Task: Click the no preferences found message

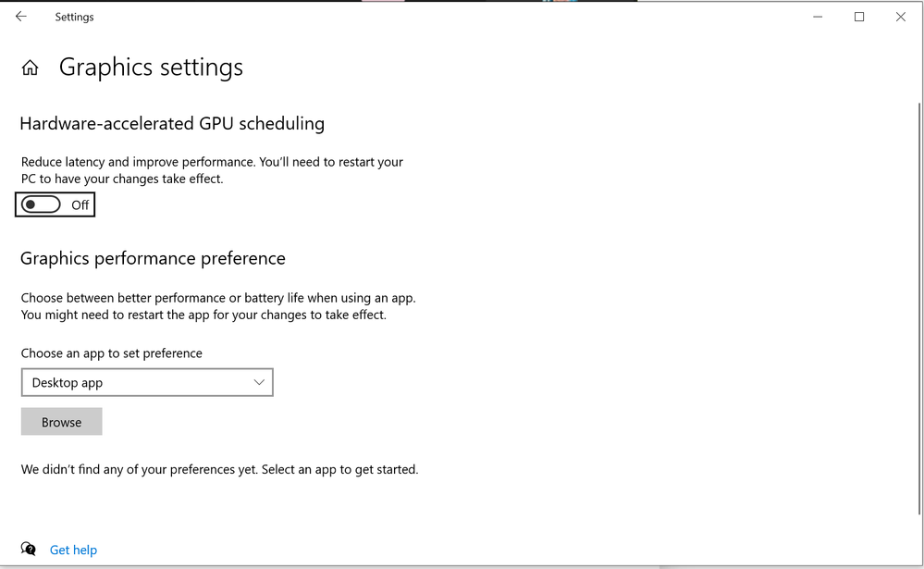Action: click(x=220, y=469)
